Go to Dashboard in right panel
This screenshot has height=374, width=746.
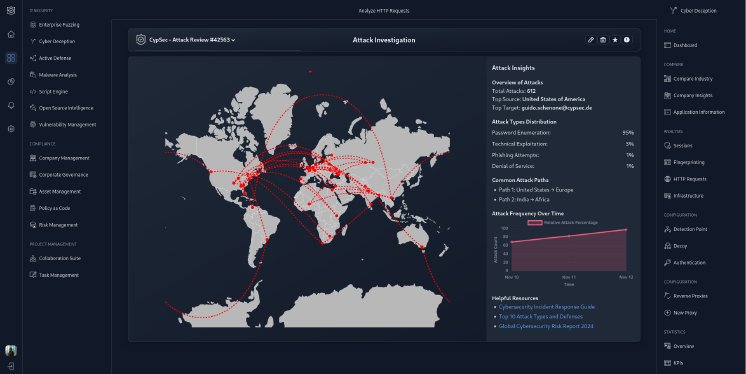[x=680, y=45]
